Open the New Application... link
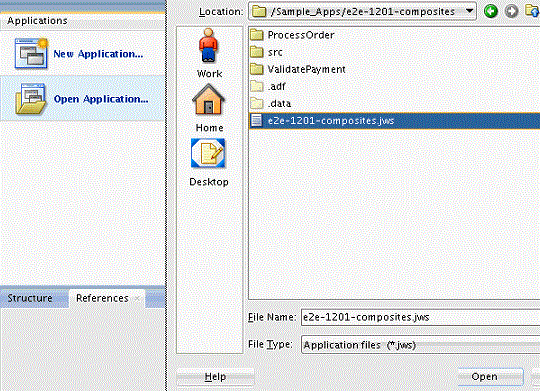Viewport: 540px width, 391px height. pos(98,54)
